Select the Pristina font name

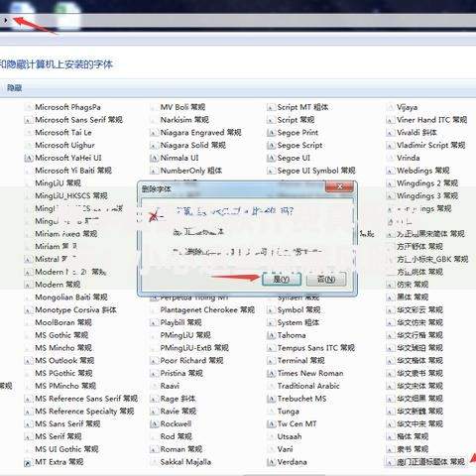[181, 373]
